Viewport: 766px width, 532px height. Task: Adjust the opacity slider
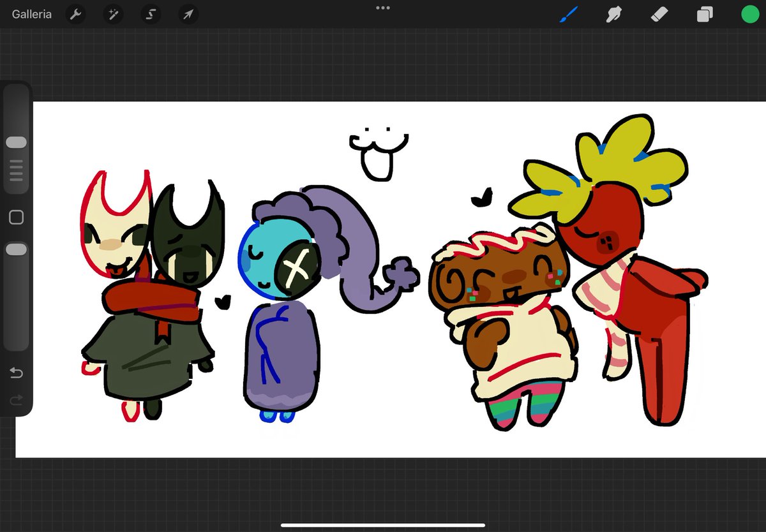(16, 249)
